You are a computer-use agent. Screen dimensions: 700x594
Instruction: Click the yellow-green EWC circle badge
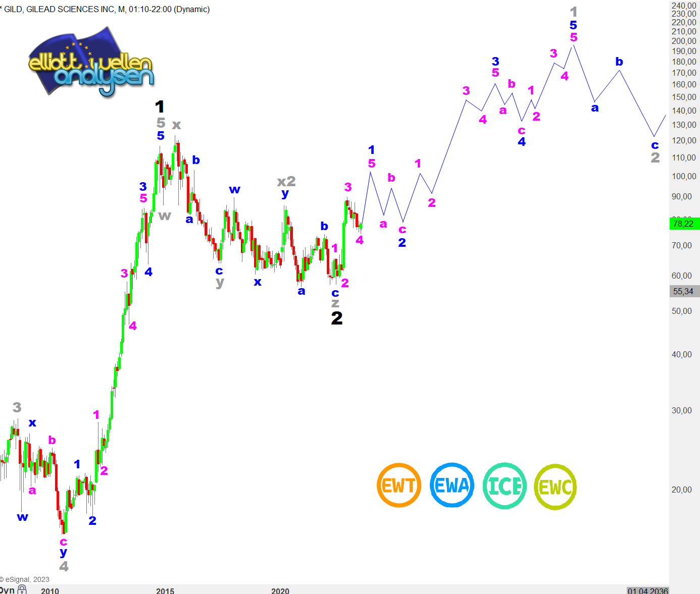click(x=556, y=487)
